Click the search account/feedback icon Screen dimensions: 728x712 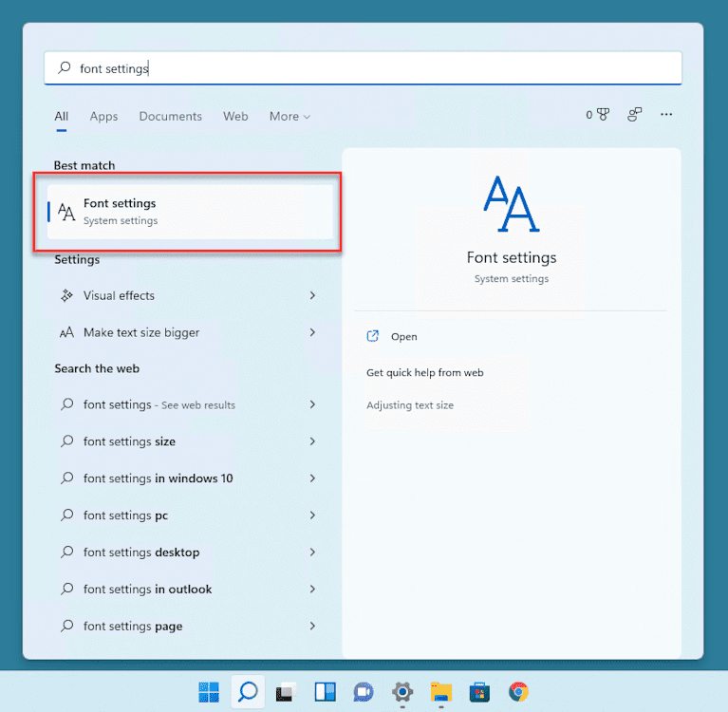click(634, 114)
